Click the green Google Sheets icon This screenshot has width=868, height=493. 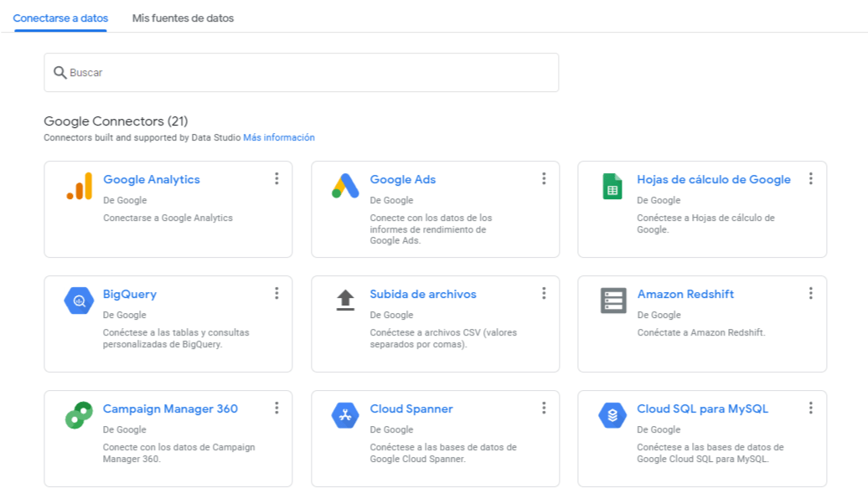click(x=612, y=186)
